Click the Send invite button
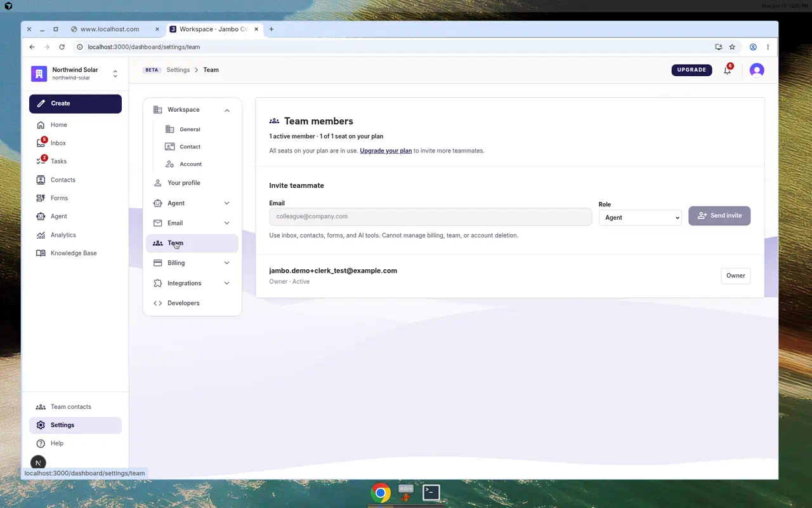This screenshot has height=508, width=812. click(719, 216)
